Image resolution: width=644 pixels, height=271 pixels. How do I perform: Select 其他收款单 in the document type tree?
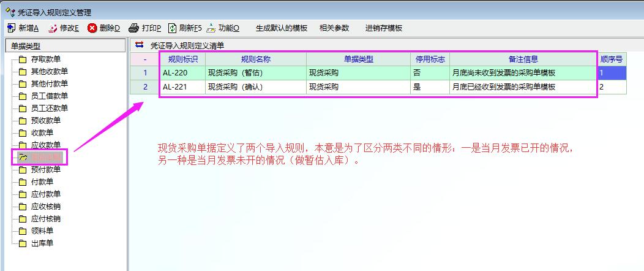coord(49,72)
